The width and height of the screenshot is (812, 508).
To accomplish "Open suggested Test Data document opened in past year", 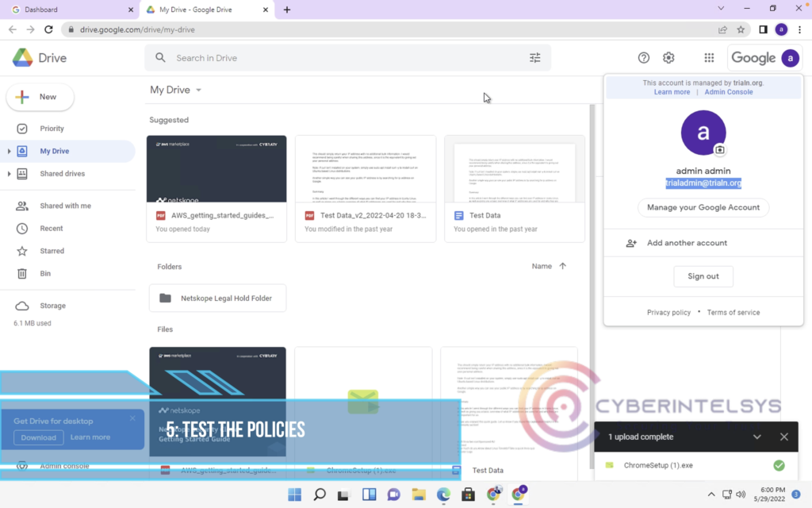I will click(515, 189).
